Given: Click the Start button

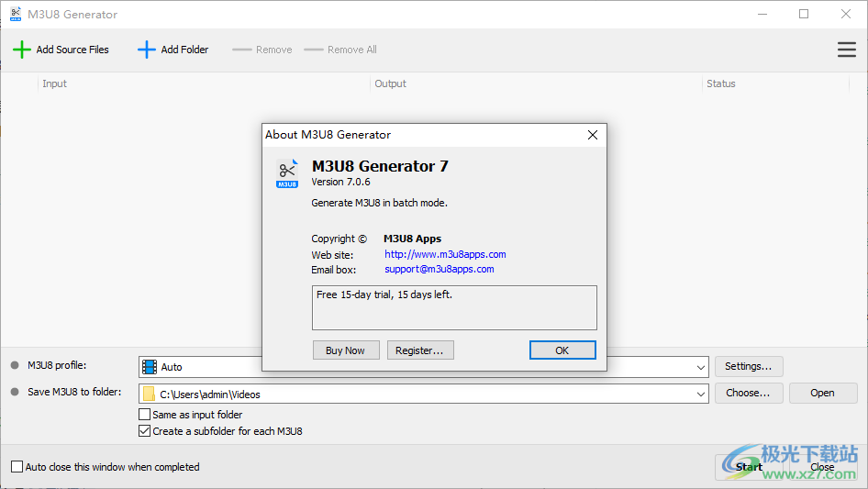Looking at the screenshot, I should tap(749, 467).
